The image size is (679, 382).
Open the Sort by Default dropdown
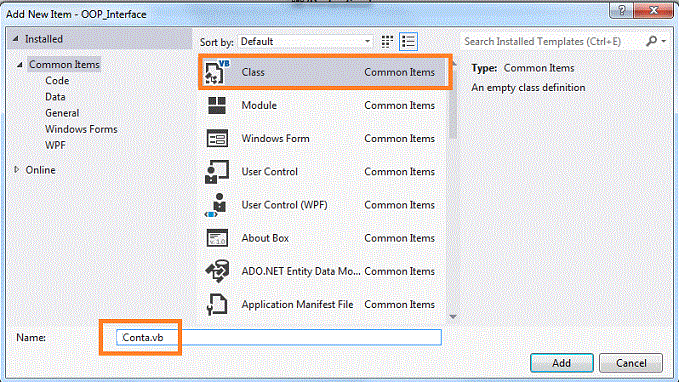click(x=305, y=42)
